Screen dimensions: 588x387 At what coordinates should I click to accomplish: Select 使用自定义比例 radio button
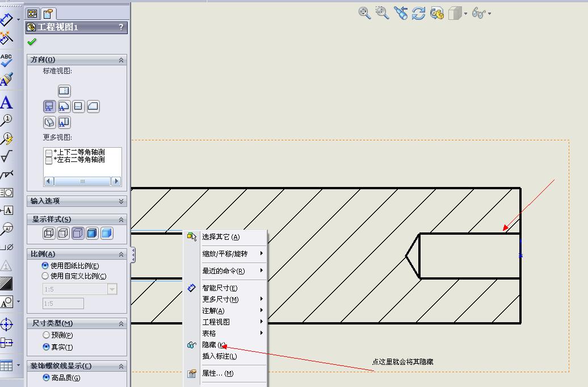click(45, 276)
